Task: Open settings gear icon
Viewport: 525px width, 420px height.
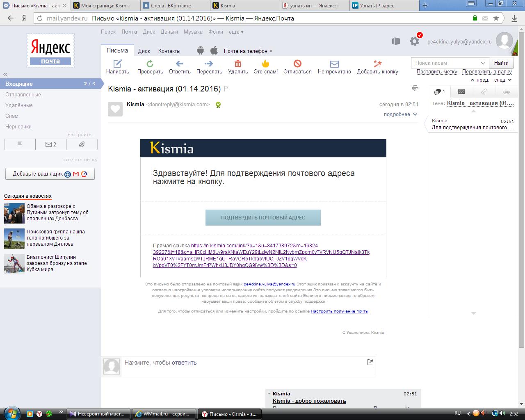Action: (415, 41)
